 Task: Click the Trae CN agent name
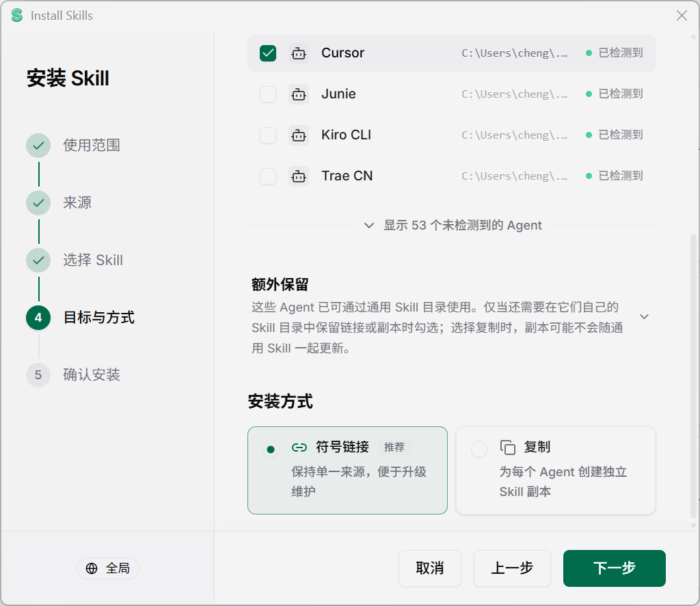(347, 176)
